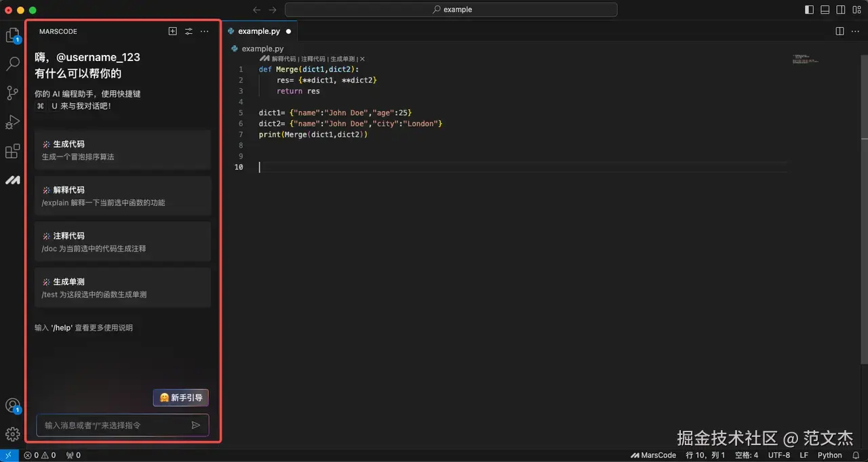
Task: Click line number 5 in gutter
Action: coord(241,112)
